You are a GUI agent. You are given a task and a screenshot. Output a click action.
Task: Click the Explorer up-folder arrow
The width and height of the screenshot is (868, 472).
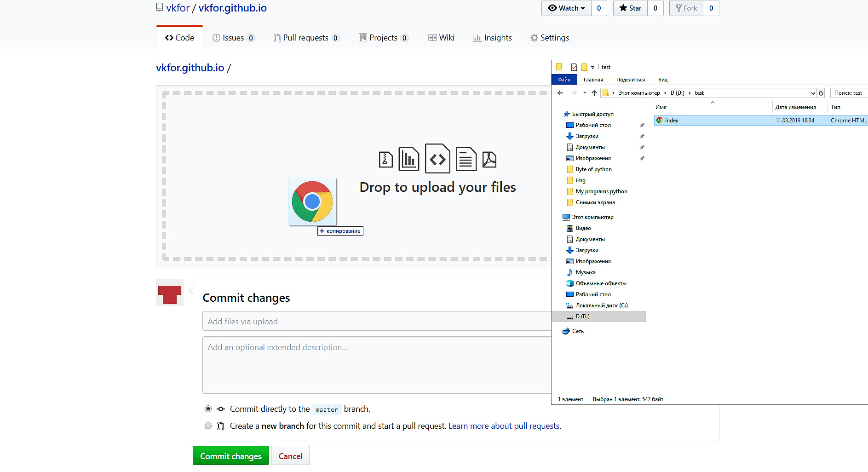(594, 93)
